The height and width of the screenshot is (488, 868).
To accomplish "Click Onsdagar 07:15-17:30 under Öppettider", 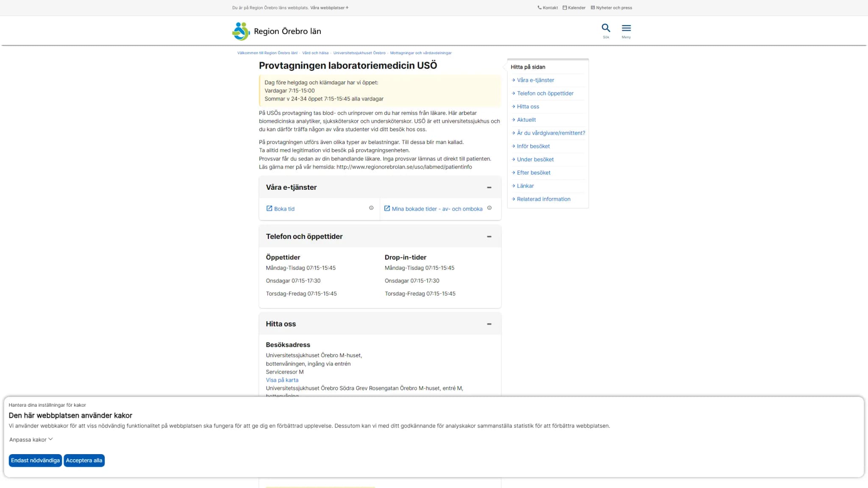I will (x=293, y=281).
